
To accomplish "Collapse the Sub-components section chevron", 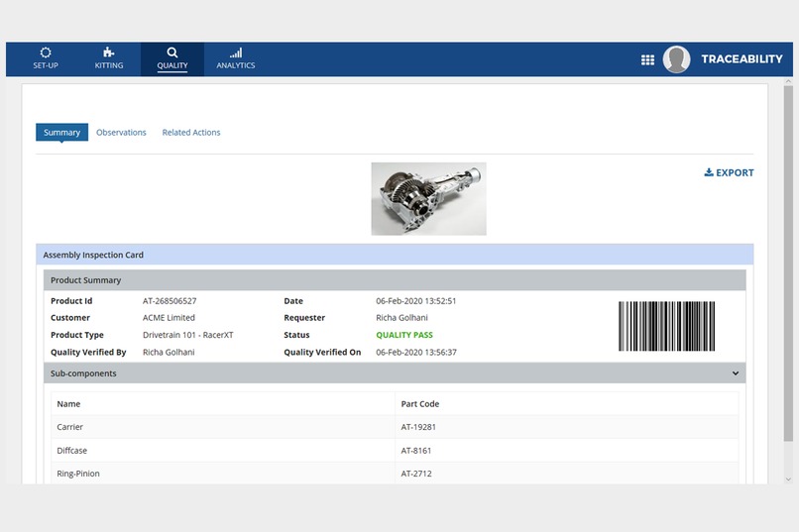I will point(736,373).
